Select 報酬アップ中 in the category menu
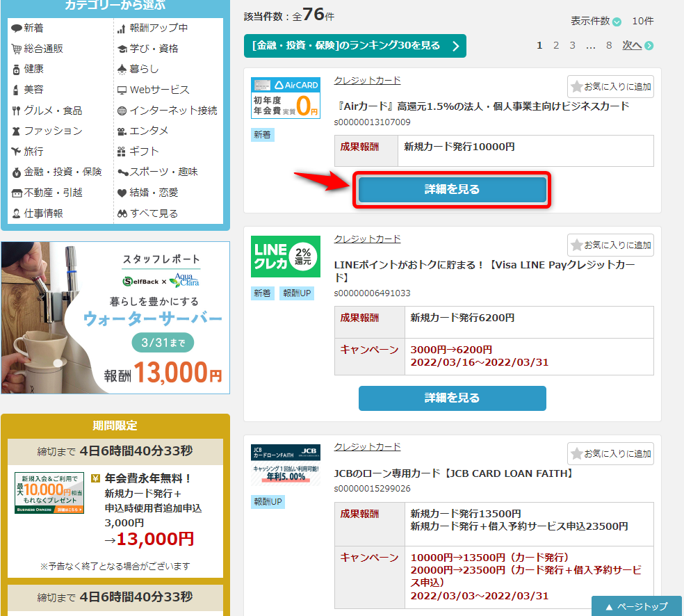Screen dimensions: 684x616 (x=158, y=29)
